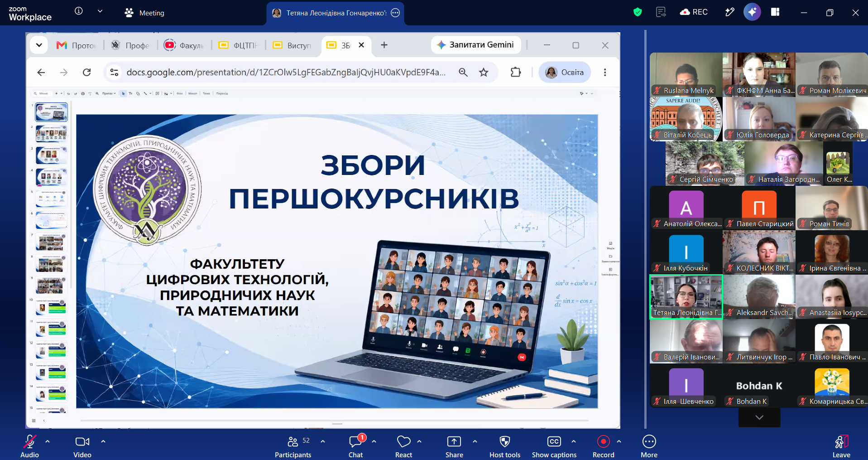Click the Share screen button

click(x=454, y=446)
